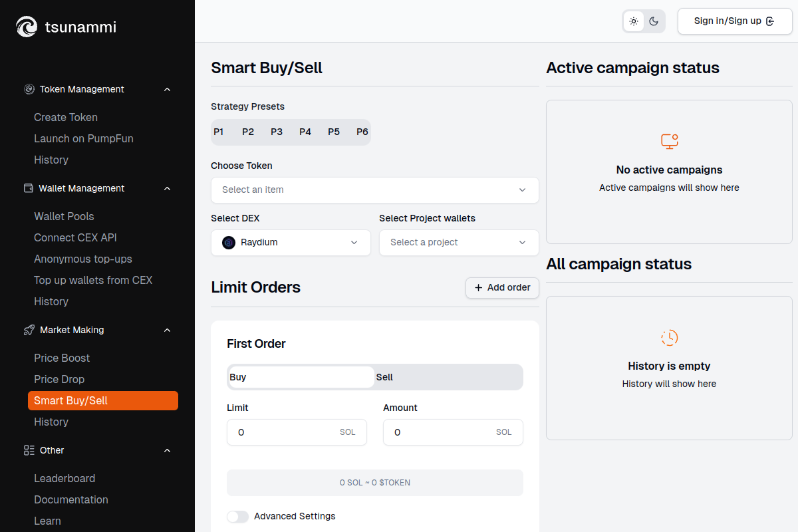
Task: Click the Wallet Management wallet icon
Action: 29,188
